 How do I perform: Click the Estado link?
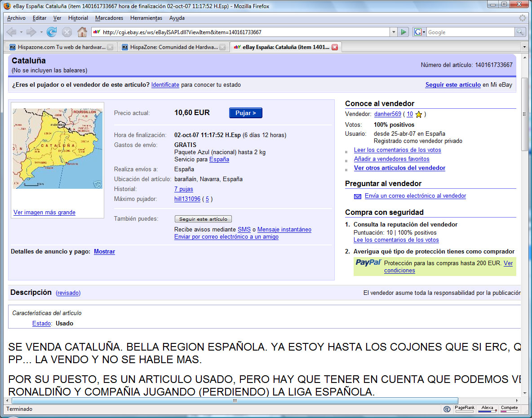click(41, 323)
